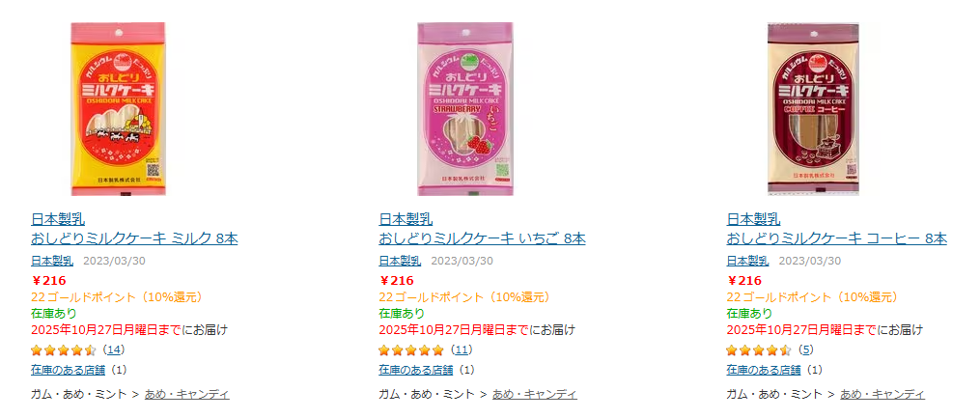Open the Coffee flavor product image
This screenshot has width=980, height=419.
[814, 109]
